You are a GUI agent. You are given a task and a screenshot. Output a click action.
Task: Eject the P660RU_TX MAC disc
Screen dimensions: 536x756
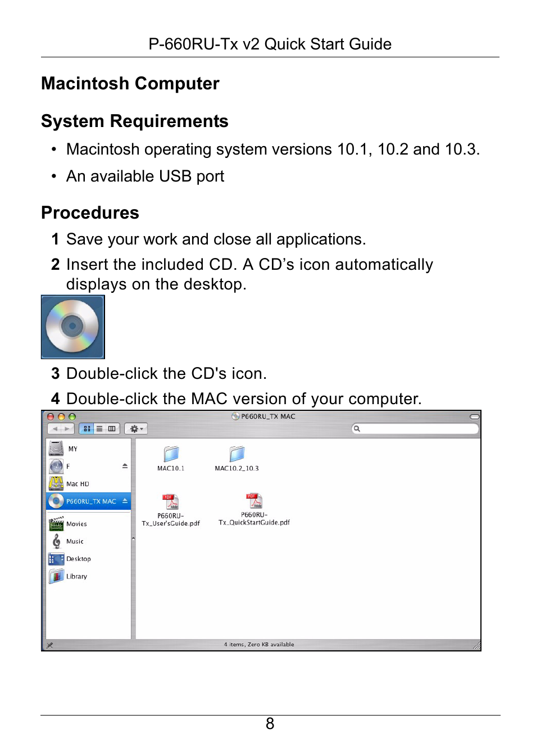click(125, 500)
